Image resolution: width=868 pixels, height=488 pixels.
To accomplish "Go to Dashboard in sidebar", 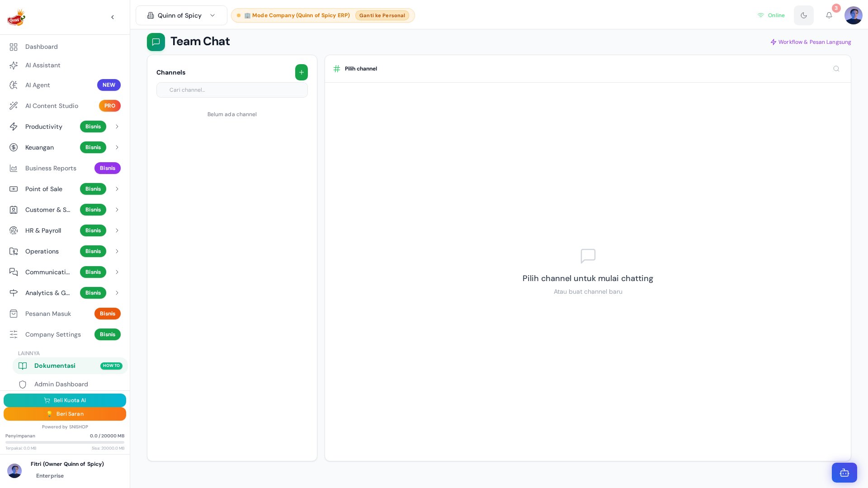I will point(65,47).
